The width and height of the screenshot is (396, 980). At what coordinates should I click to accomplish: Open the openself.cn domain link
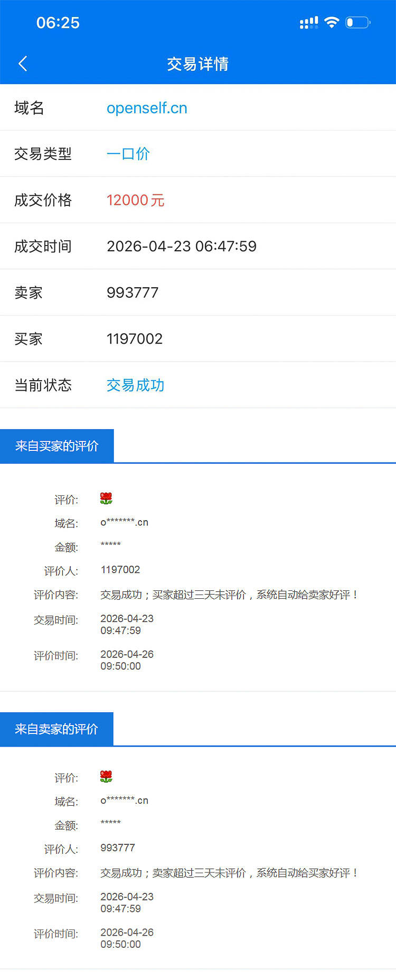tap(147, 108)
